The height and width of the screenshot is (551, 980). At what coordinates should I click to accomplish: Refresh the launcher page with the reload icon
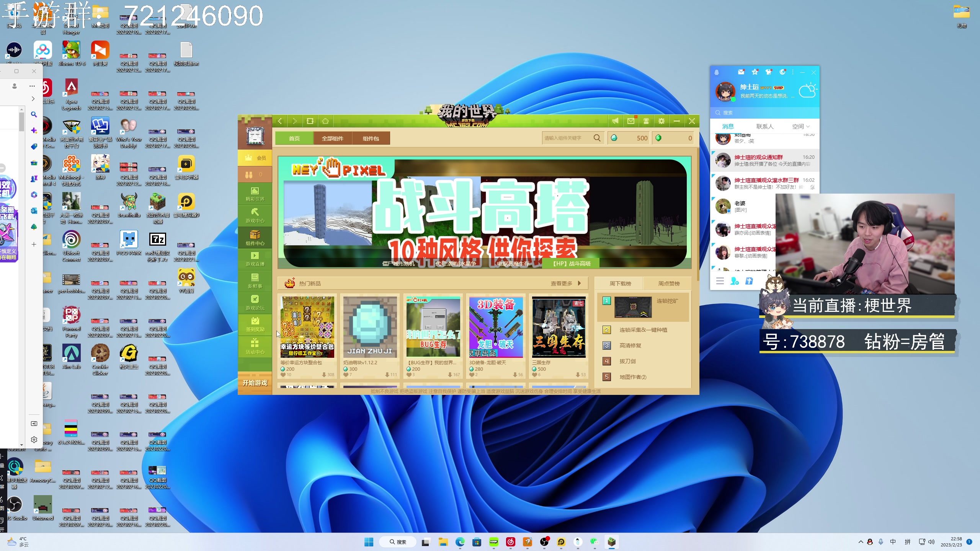point(310,121)
